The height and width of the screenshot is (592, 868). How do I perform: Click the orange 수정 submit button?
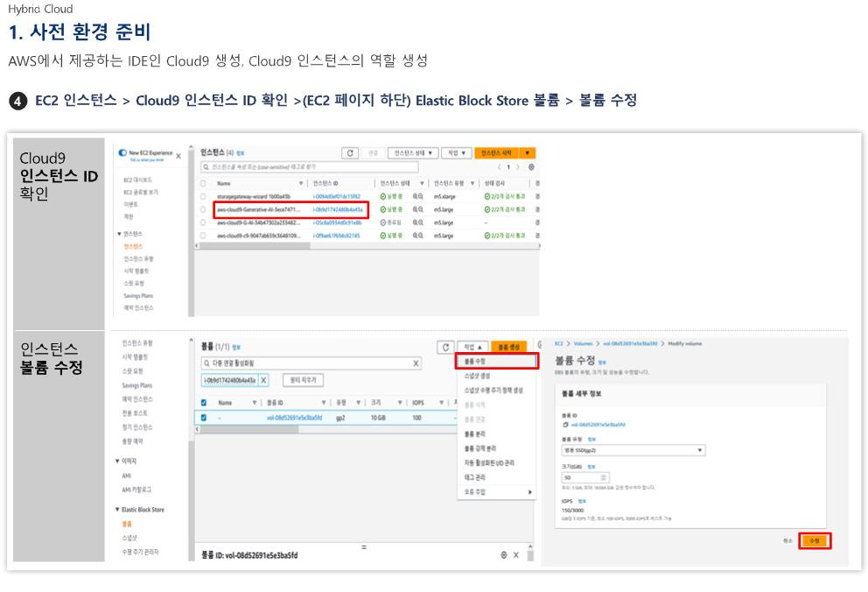point(815,540)
